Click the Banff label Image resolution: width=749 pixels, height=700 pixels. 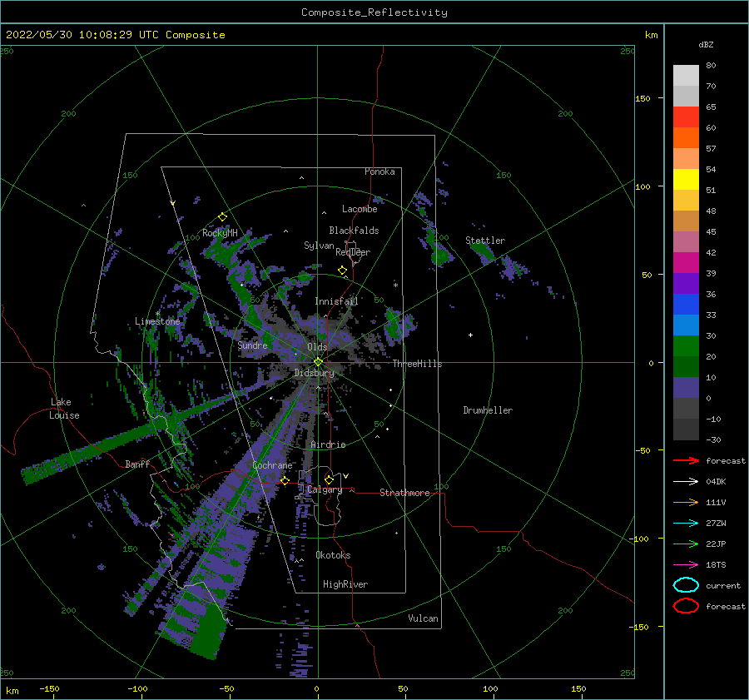(x=137, y=464)
